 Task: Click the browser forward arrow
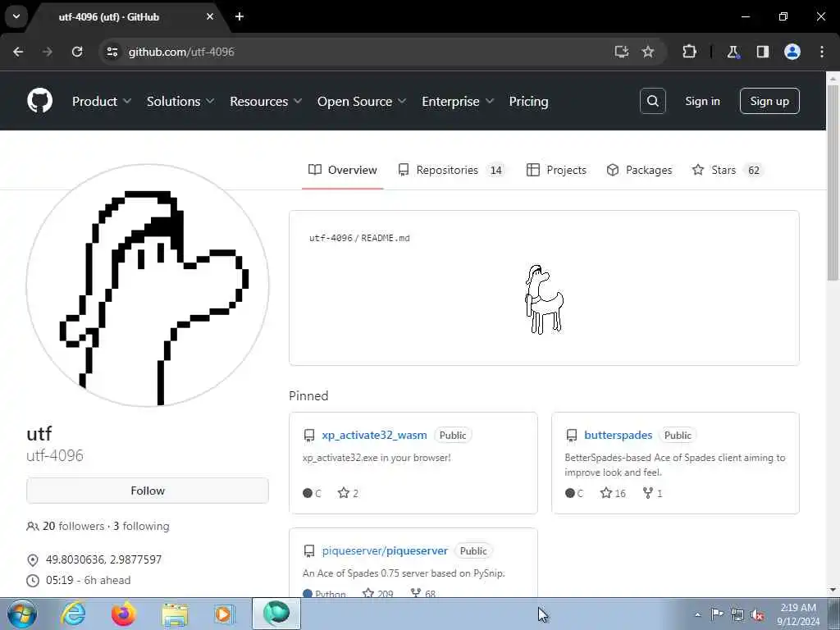[47, 52]
